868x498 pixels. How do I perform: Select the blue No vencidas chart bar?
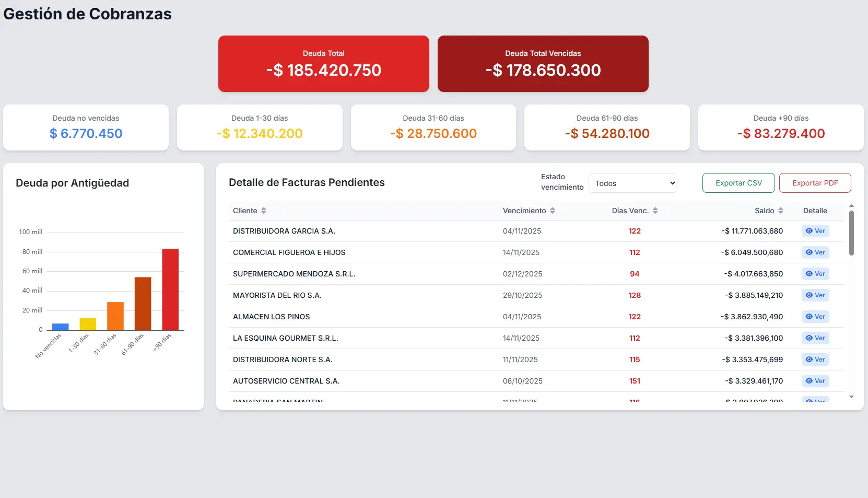click(x=61, y=327)
